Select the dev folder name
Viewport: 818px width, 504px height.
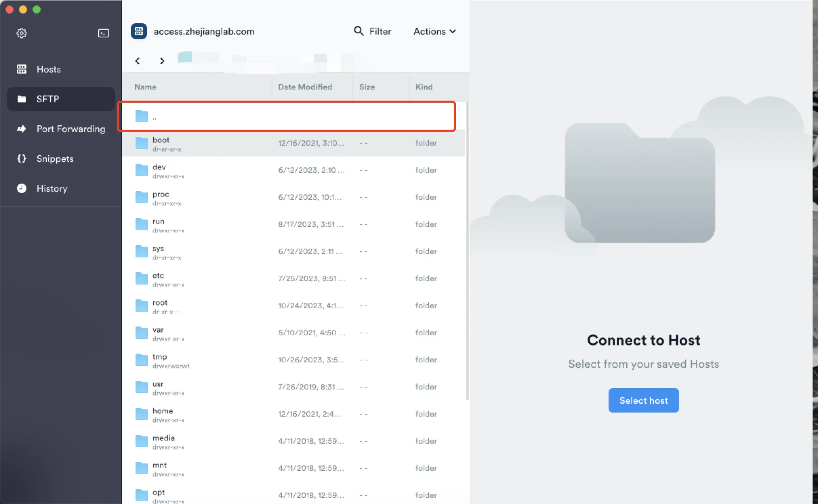pos(159,167)
